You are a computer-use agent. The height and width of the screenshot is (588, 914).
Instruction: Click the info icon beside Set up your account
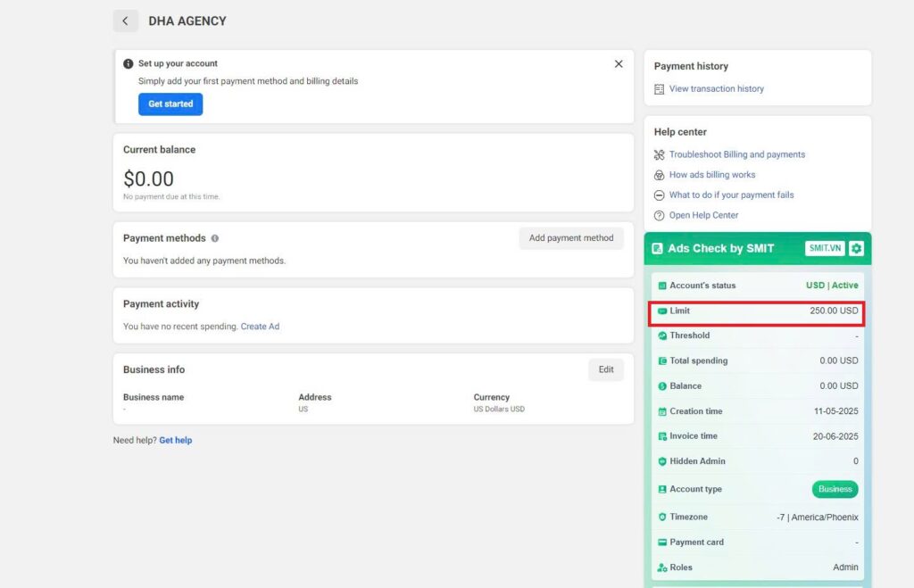129,63
